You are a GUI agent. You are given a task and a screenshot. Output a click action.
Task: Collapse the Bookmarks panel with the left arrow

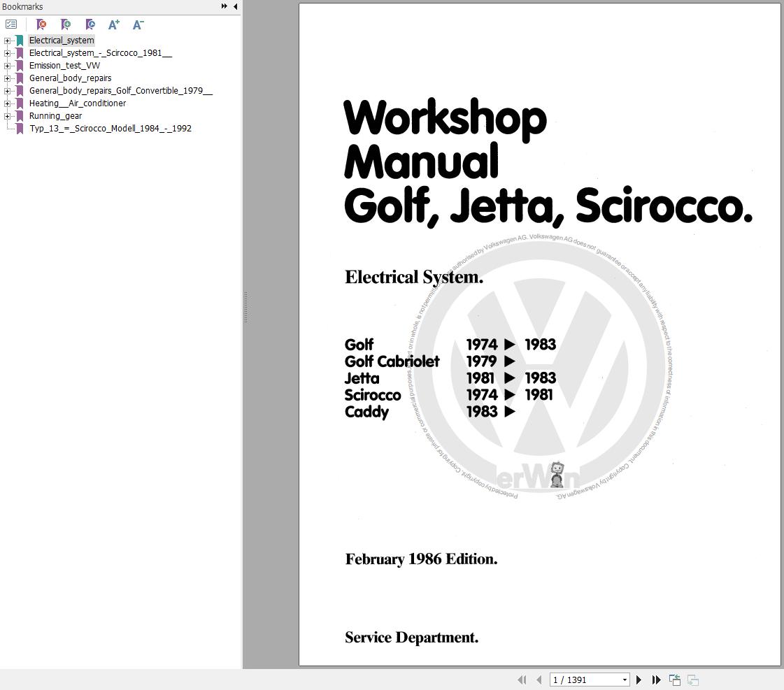click(x=235, y=6)
